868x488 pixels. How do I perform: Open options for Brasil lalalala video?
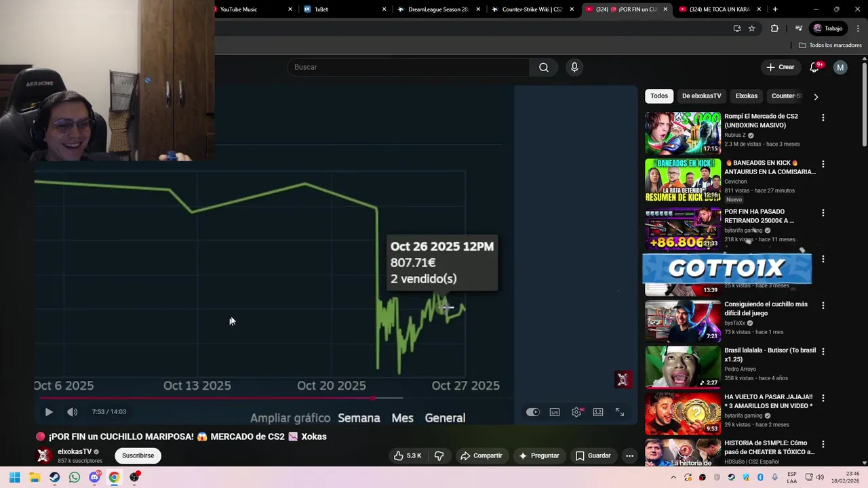tap(823, 352)
